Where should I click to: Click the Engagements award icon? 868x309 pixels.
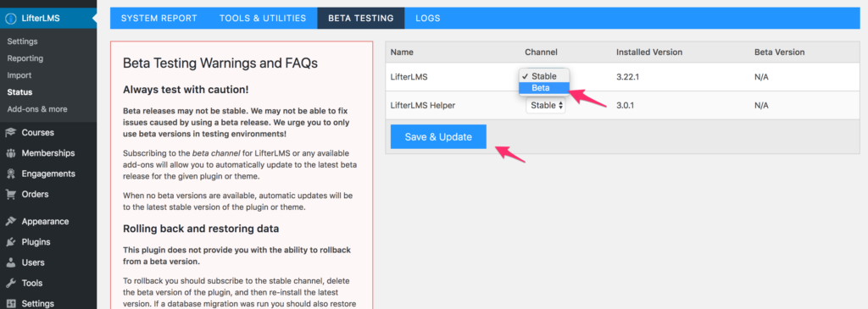pyautogui.click(x=10, y=174)
